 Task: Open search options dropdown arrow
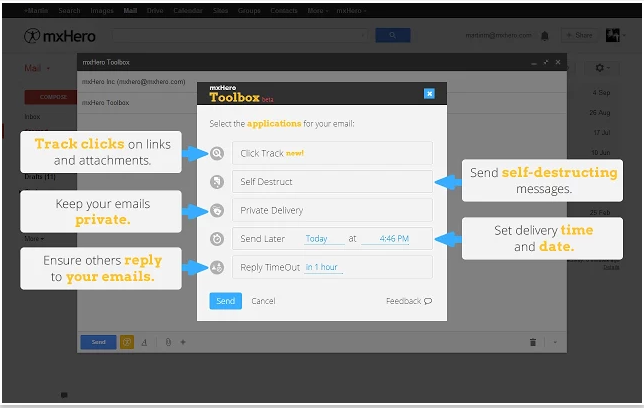(x=363, y=36)
